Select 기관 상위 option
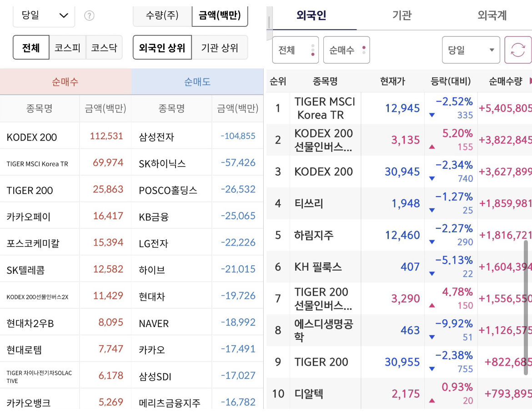Viewport: 532px width, 418px height. coord(220,47)
